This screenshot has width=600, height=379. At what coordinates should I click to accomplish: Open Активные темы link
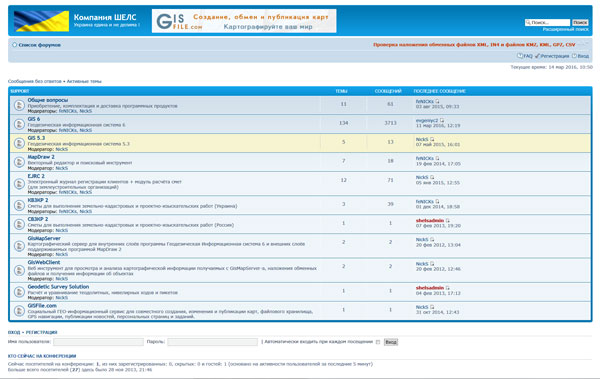(x=84, y=81)
